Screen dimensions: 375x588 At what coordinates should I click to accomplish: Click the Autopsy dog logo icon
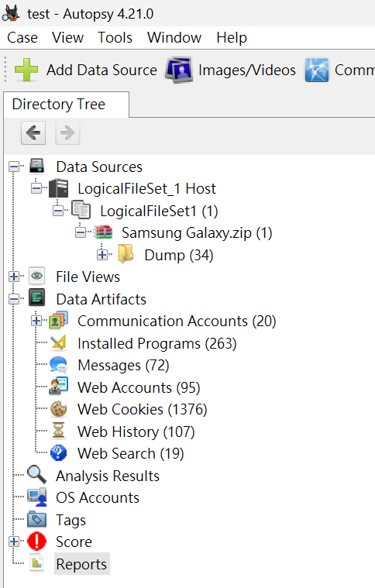(12, 13)
